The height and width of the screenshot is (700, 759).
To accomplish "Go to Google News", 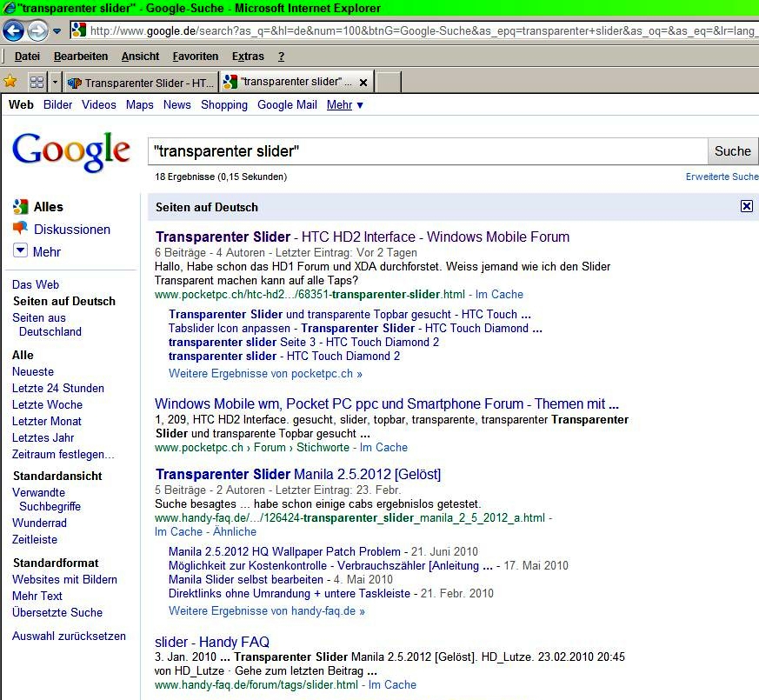I will point(176,104).
